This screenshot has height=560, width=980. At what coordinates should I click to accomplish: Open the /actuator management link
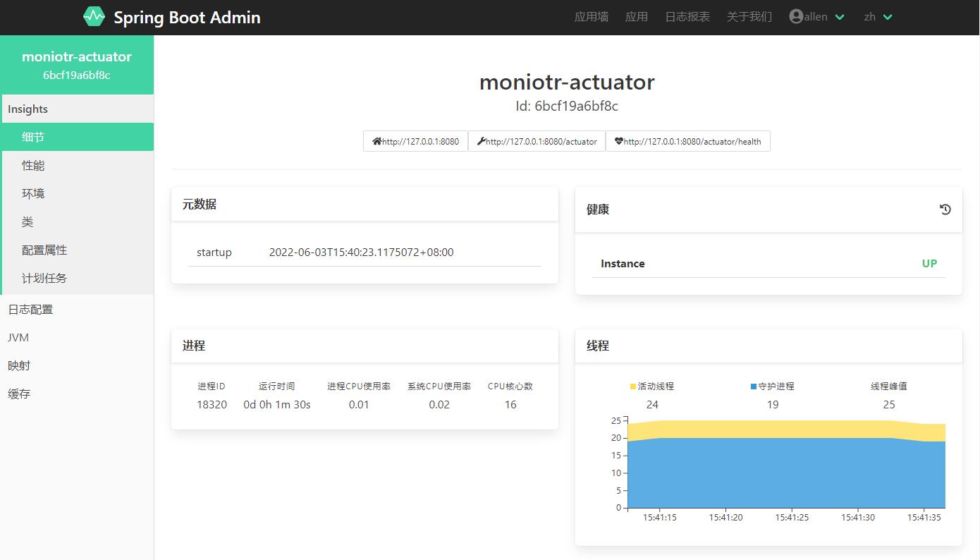pyautogui.click(x=537, y=141)
